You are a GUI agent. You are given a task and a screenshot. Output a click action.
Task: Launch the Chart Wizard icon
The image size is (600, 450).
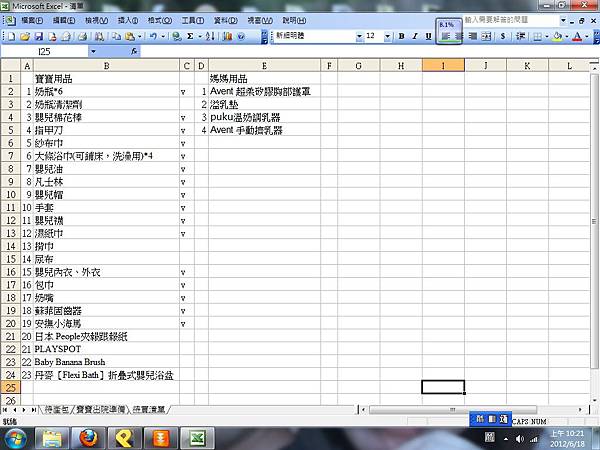228,36
